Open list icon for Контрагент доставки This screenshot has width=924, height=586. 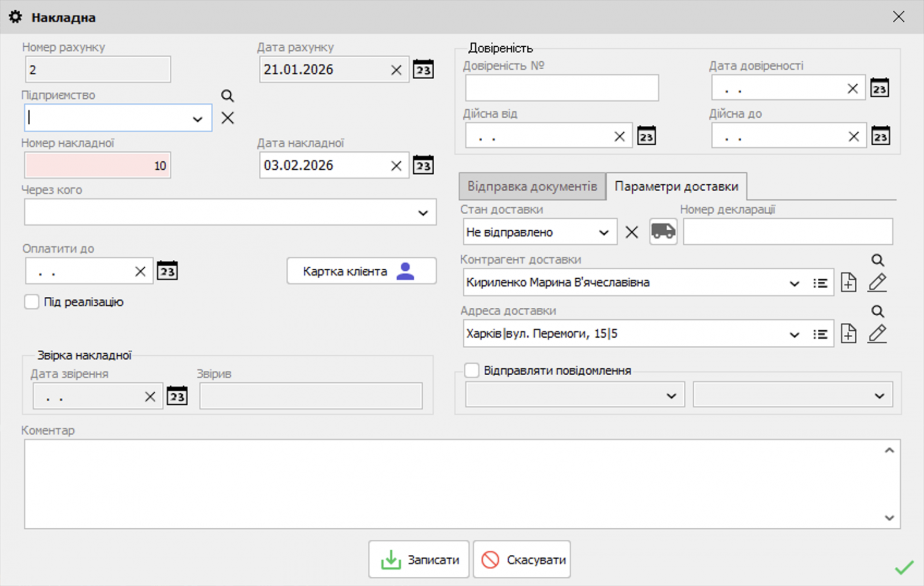[x=820, y=283]
